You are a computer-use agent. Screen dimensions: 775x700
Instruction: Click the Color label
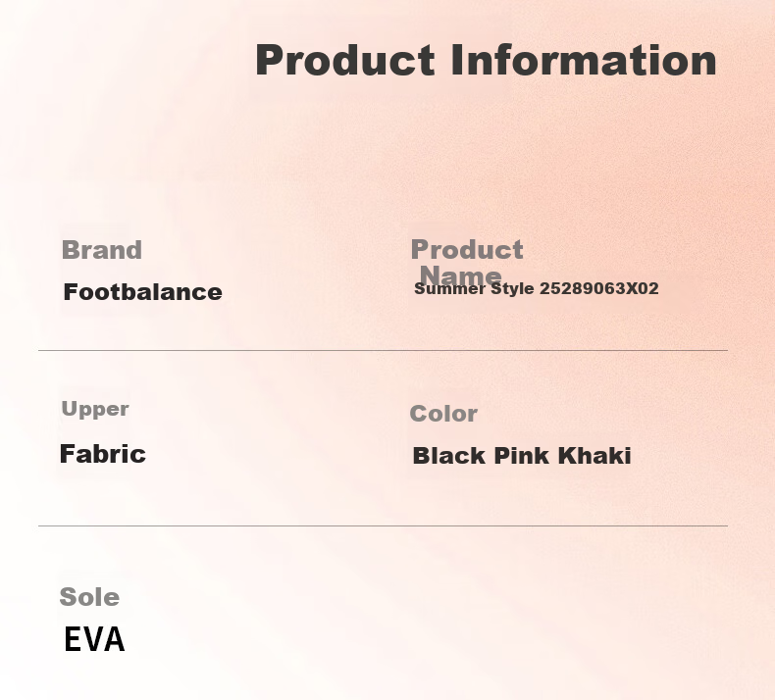point(443,414)
